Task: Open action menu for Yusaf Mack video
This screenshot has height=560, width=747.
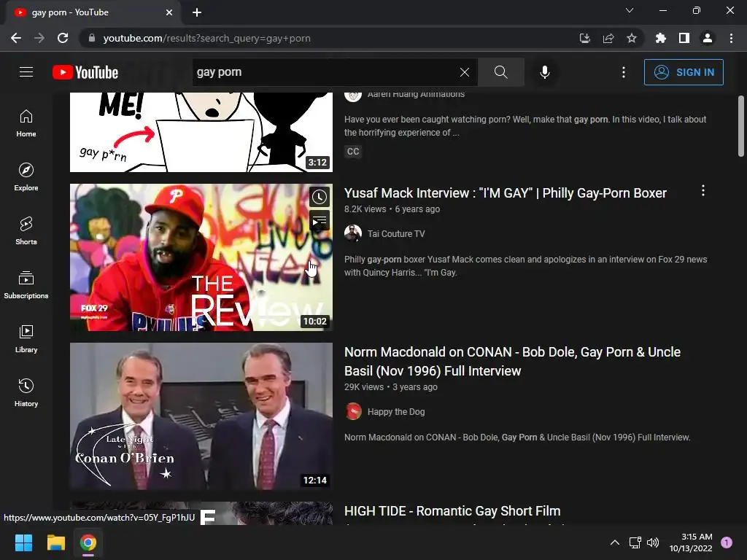Action: [x=703, y=191]
